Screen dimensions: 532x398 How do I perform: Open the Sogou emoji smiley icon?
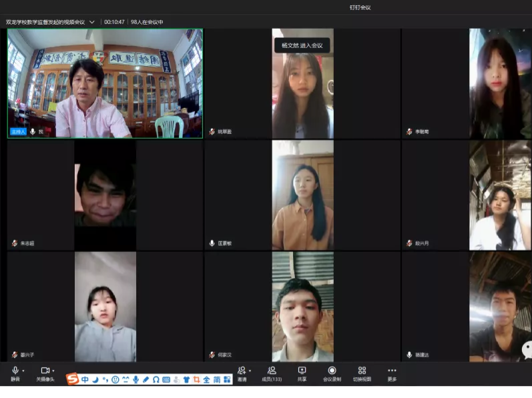pyautogui.click(x=115, y=379)
